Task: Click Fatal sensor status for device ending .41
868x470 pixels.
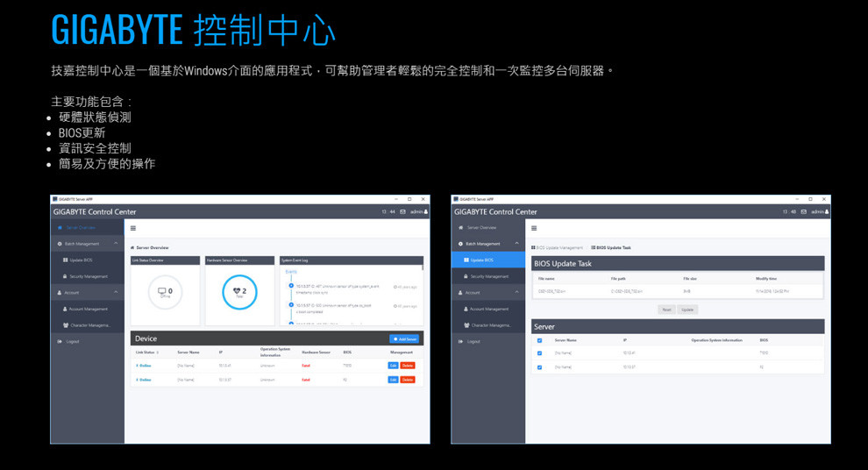Action: [306, 366]
